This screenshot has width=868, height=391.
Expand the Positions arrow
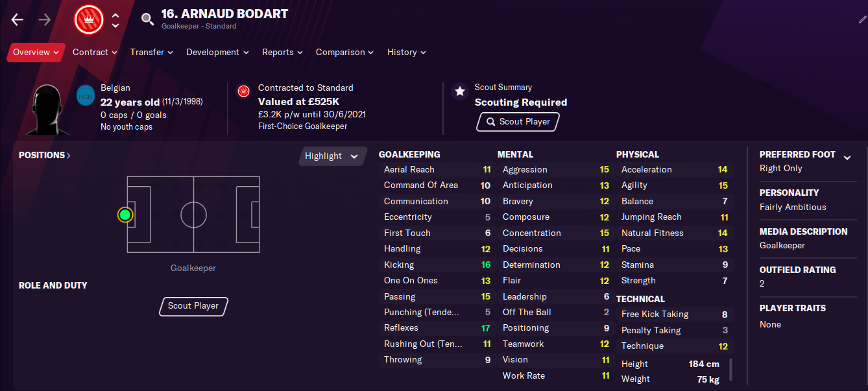click(x=69, y=155)
